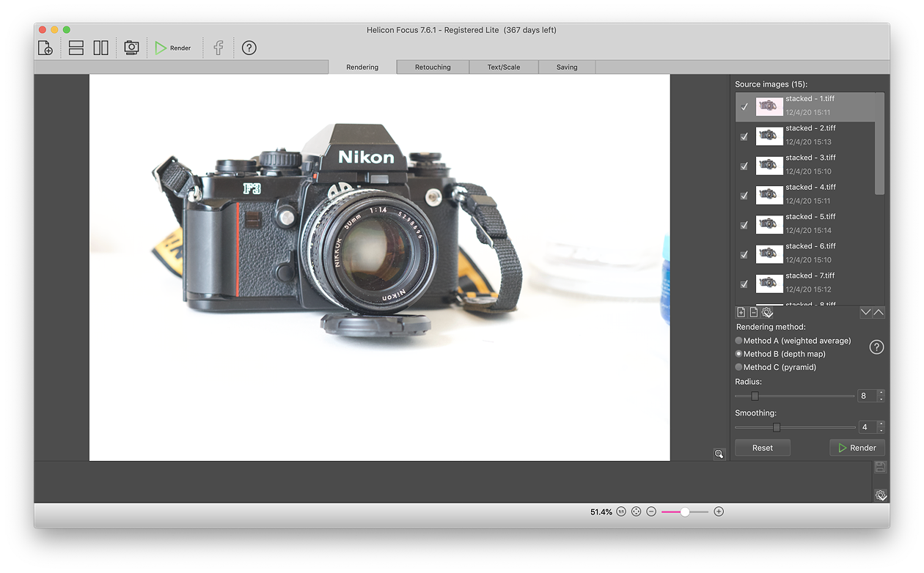This screenshot has width=924, height=573.
Task: Click the zoom in plus icon
Action: point(719,511)
